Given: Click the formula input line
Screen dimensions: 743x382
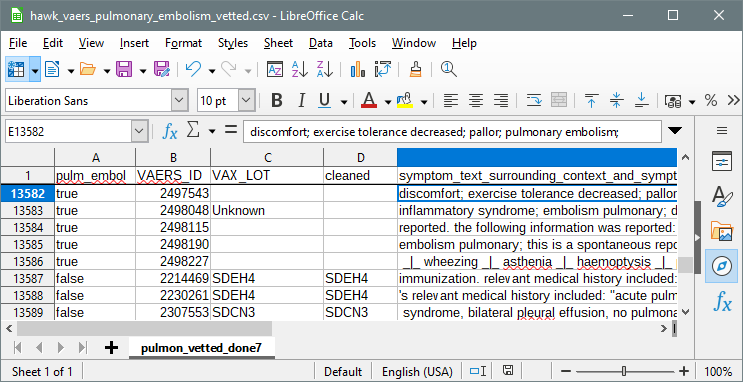Looking at the screenshot, I should coord(452,131).
